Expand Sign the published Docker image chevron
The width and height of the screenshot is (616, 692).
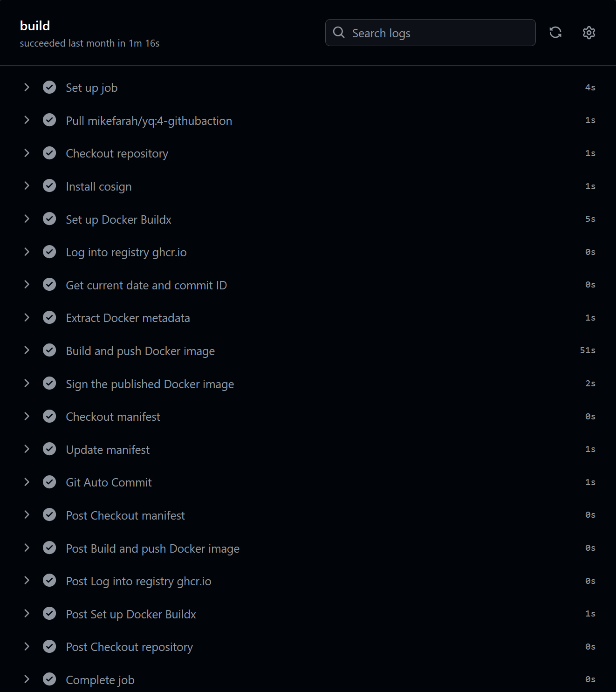tap(27, 384)
